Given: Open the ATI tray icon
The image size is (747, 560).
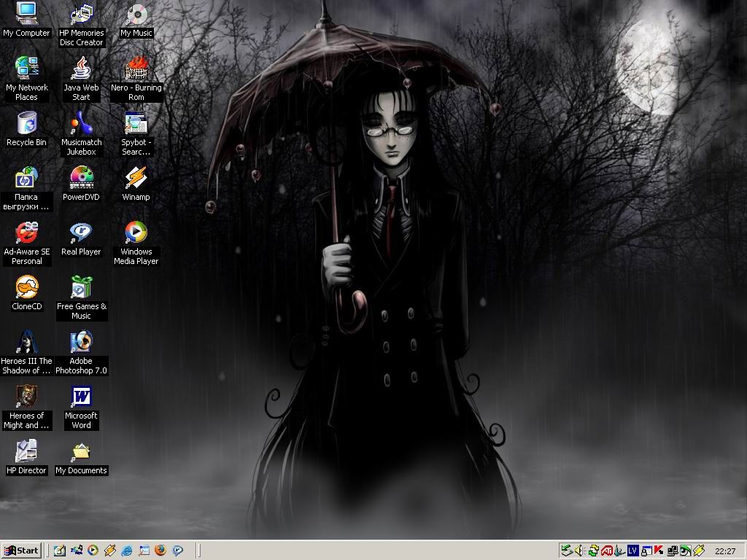Looking at the screenshot, I should click(x=606, y=551).
